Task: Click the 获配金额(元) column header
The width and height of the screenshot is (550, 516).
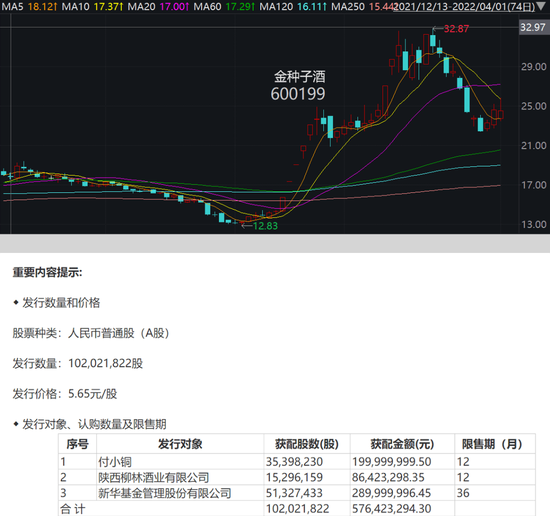Action: click(402, 444)
